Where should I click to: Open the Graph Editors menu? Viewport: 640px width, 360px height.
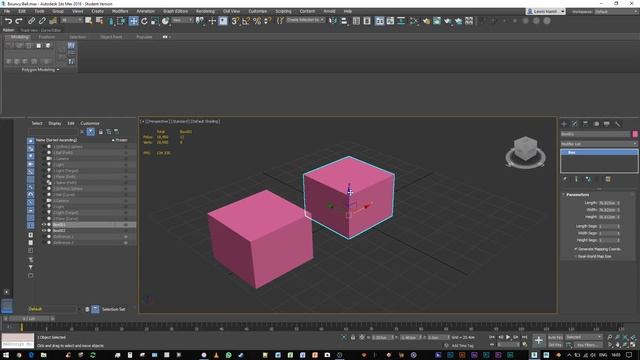pos(175,11)
